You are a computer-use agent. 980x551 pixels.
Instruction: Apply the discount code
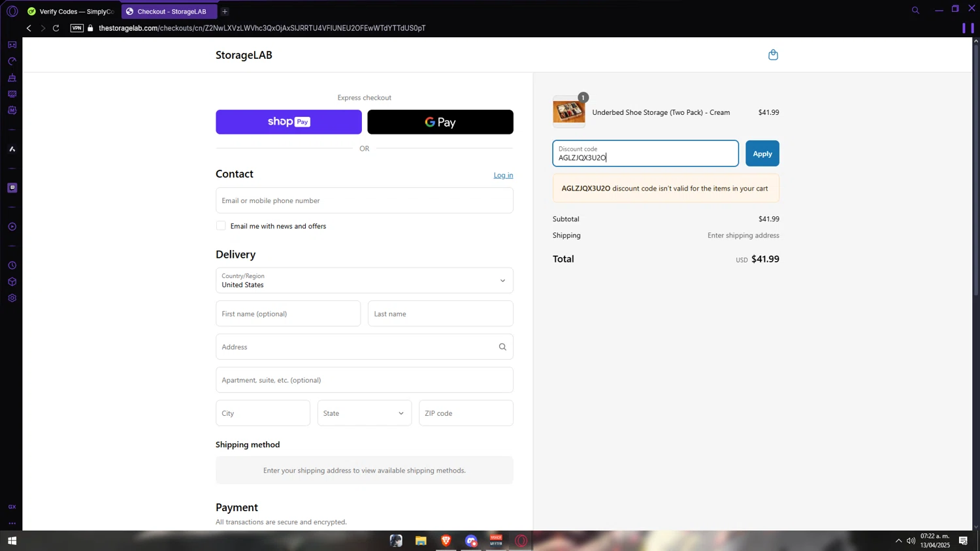coord(762,153)
